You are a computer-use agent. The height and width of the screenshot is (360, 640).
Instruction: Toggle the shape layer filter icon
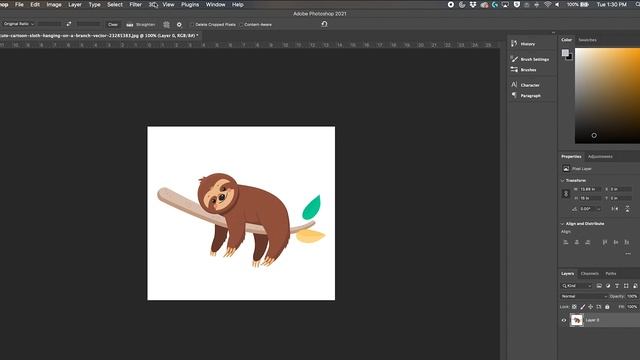626,286
